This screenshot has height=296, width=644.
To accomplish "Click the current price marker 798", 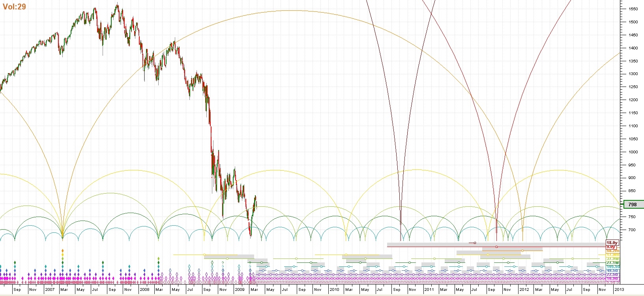I will click(x=632, y=205).
